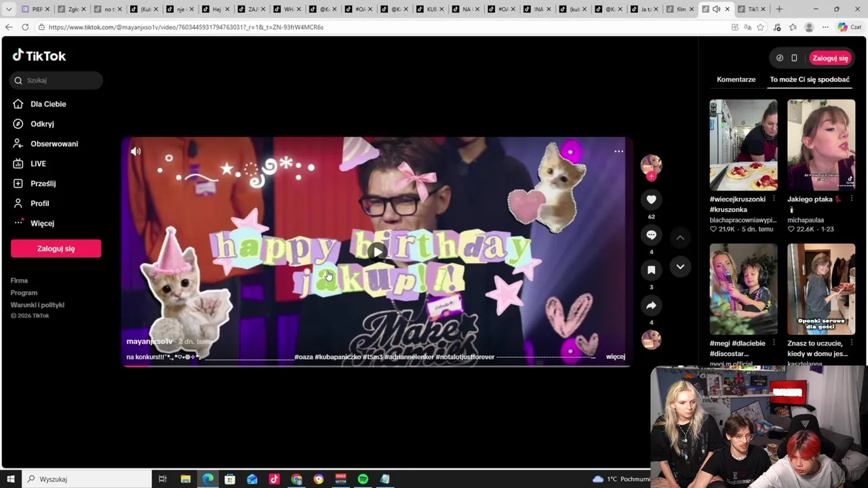
Task: Open mayanjxso1v profile from caption
Action: click(x=149, y=342)
